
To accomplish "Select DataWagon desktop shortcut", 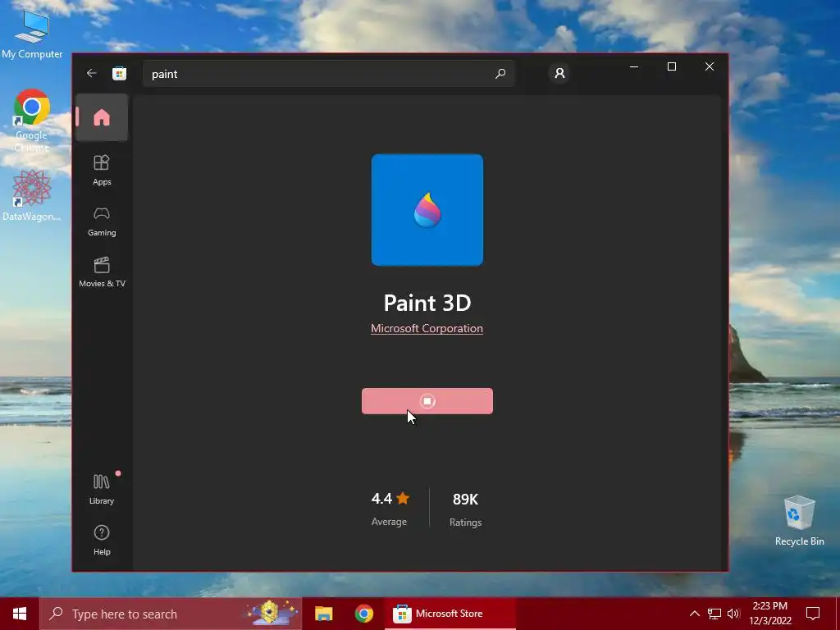I will tap(32, 195).
